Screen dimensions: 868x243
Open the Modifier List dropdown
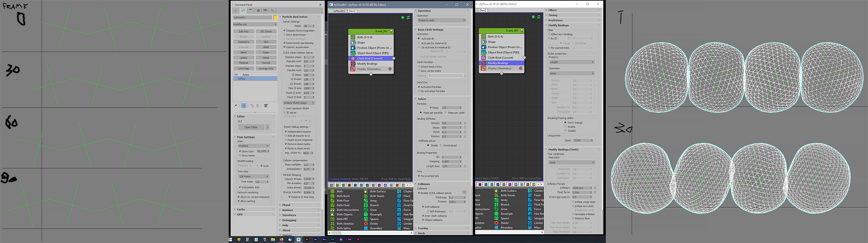pos(255,24)
